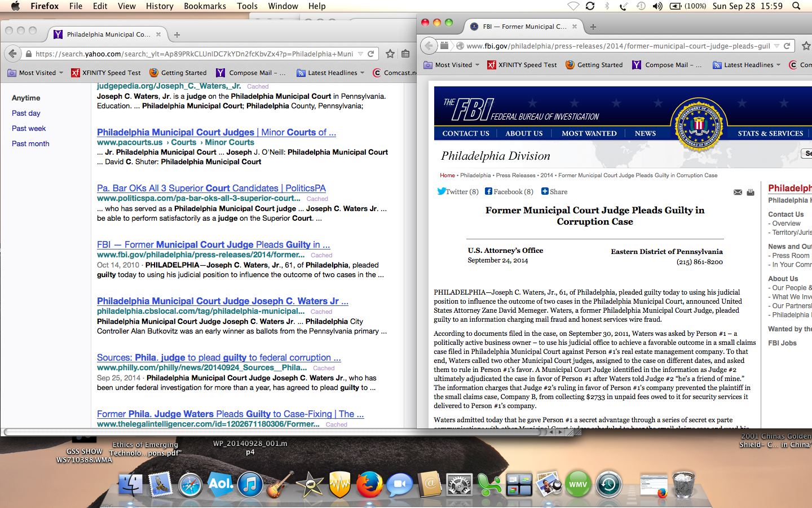Open FBI Former Municipal Court Judge result
Screen dimensions: 812x508
(x=214, y=244)
